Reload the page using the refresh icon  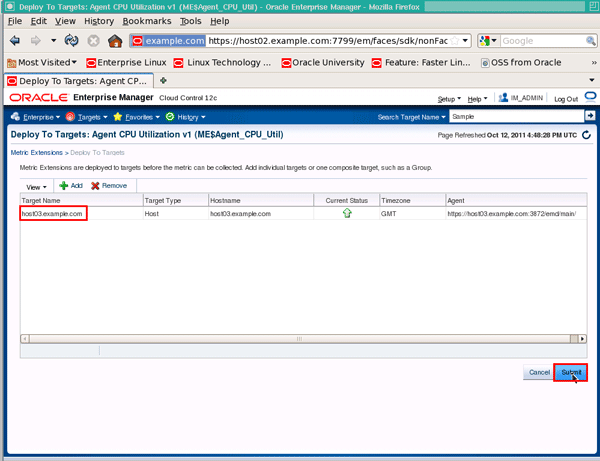(x=71, y=41)
